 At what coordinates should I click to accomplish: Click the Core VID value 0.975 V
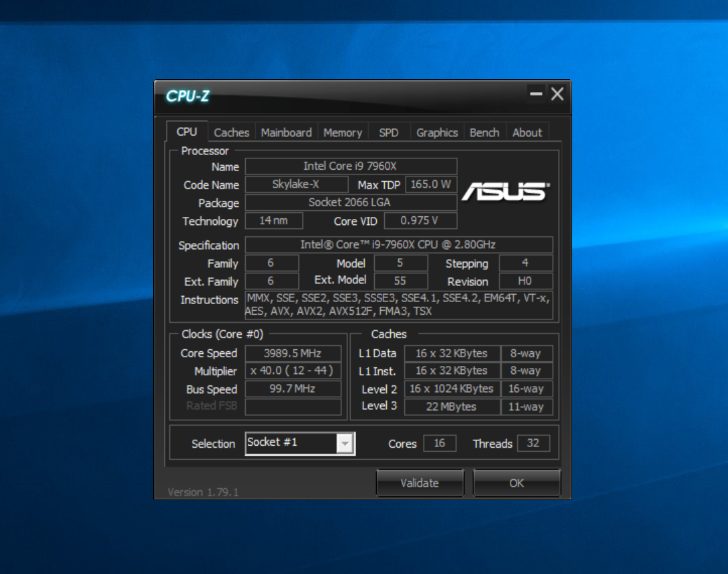tap(420, 220)
